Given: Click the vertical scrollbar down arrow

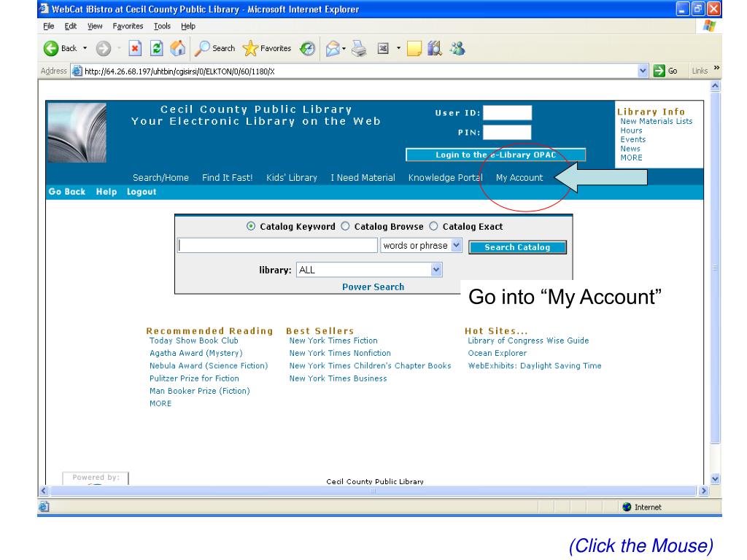Looking at the screenshot, I should [715, 478].
